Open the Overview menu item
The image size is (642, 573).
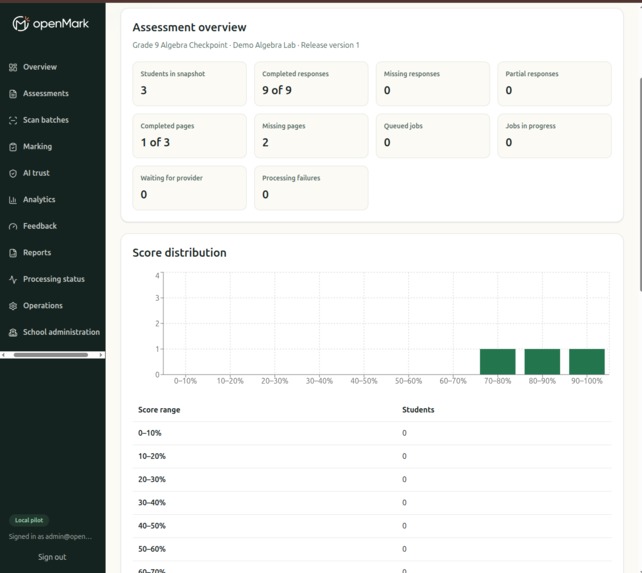(40, 67)
